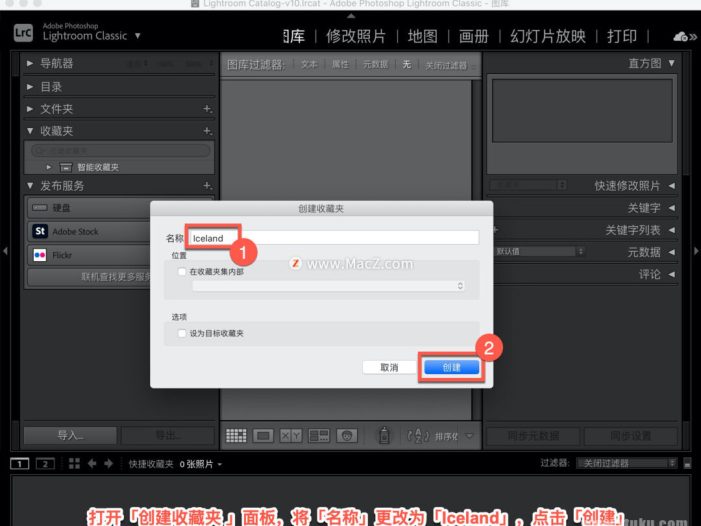Enable 在收藏夹集内部 checkbox
Screen dimensions: 701x526
point(182,271)
